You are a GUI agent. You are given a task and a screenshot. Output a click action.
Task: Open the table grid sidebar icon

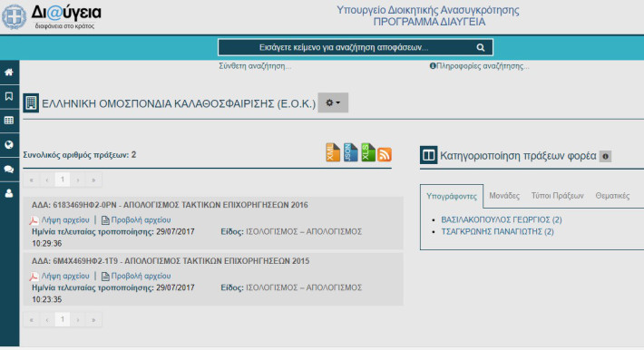(9, 121)
